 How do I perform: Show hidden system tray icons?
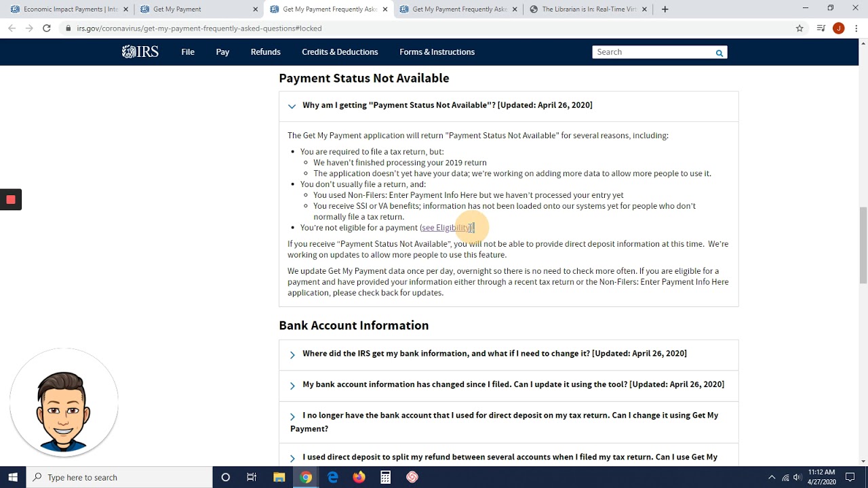coord(771,477)
